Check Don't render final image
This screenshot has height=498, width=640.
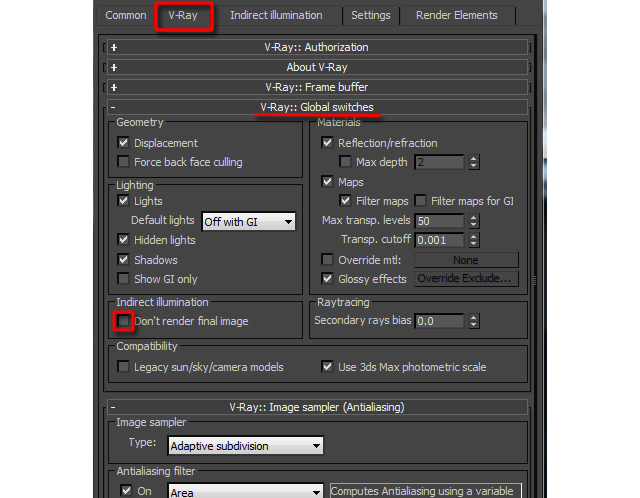[x=123, y=321]
